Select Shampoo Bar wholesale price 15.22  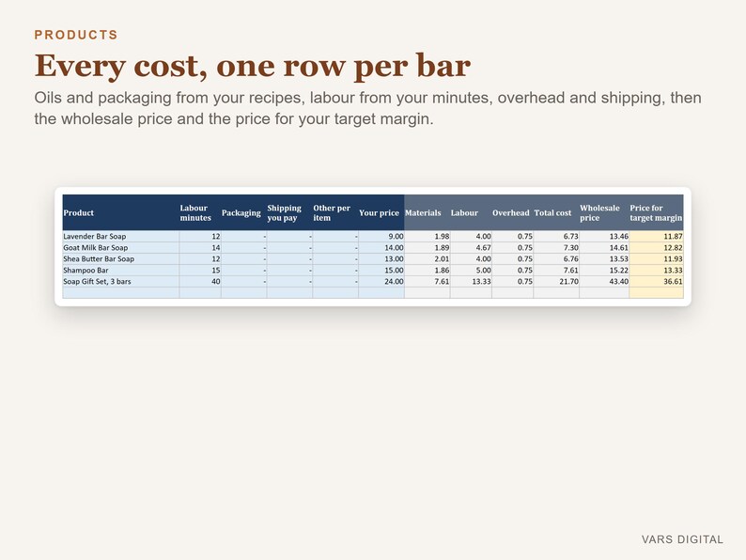[604, 271]
